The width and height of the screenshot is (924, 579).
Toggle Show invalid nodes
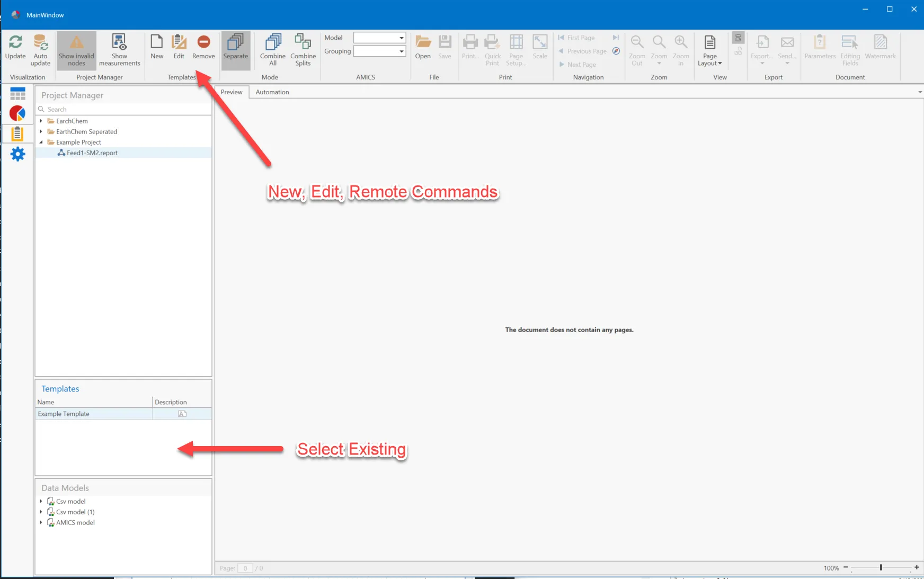pos(76,50)
